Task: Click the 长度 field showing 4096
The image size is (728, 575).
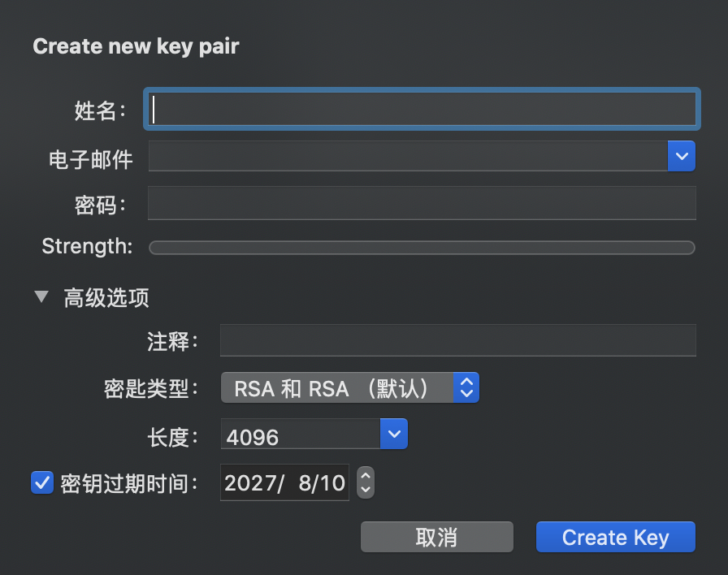Action: 301,435
